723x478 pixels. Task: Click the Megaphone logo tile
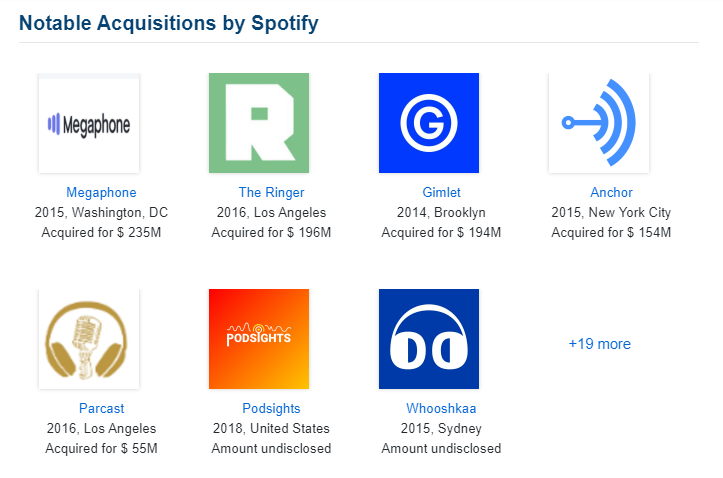tap(89, 123)
